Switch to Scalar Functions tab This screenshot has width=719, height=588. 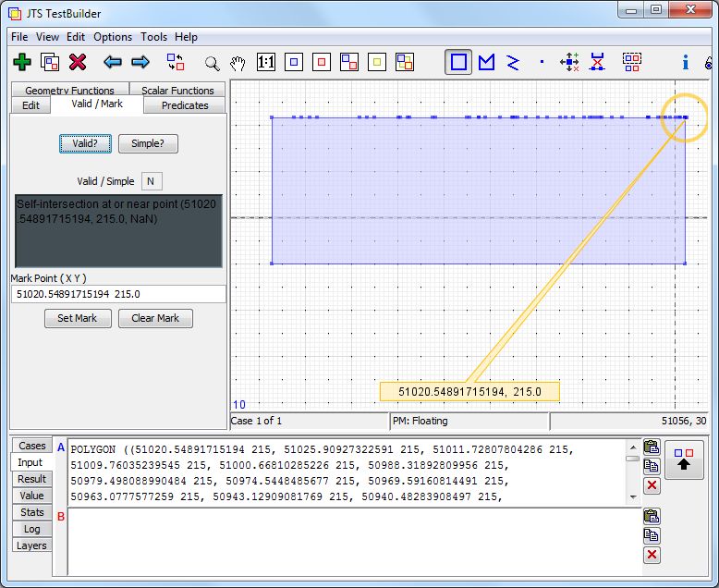(x=177, y=90)
